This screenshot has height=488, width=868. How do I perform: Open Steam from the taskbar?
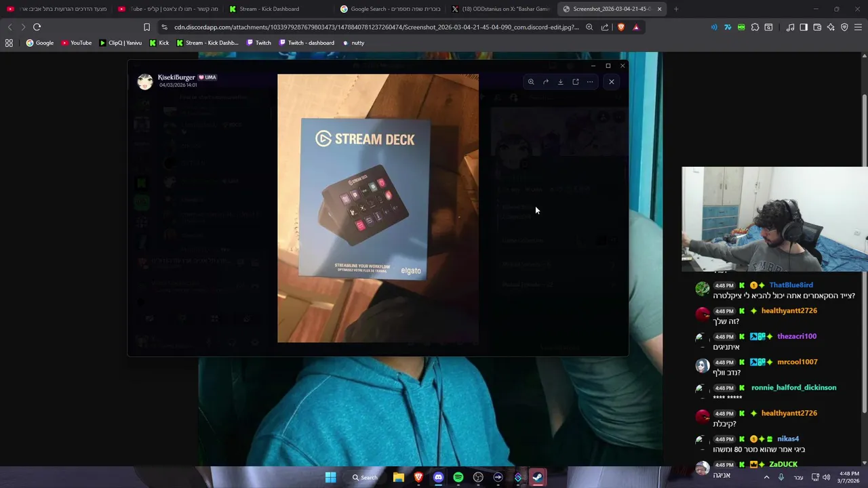click(x=538, y=477)
